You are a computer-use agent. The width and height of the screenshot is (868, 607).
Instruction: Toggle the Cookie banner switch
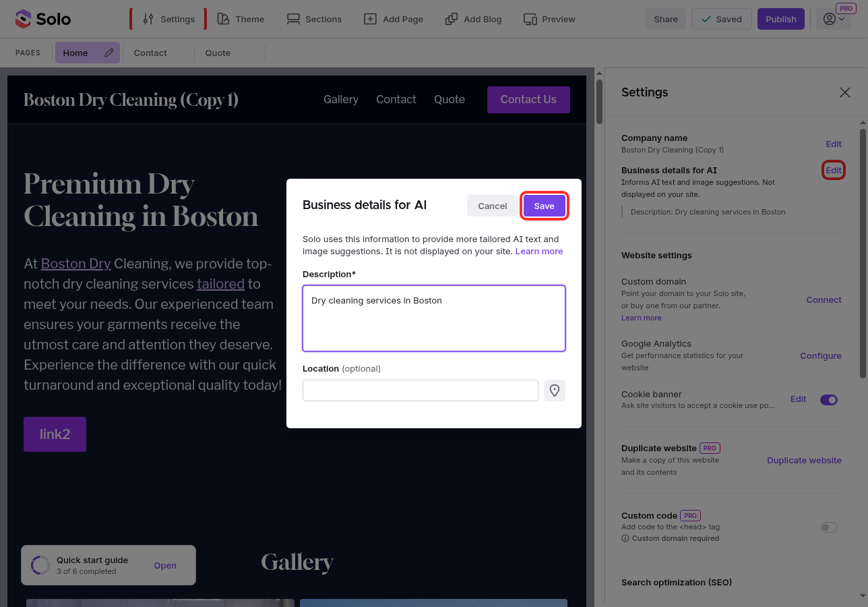tap(829, 400)
